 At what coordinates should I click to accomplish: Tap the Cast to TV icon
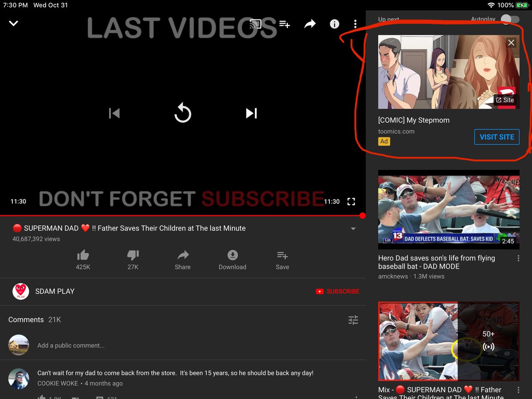[256, 23]
